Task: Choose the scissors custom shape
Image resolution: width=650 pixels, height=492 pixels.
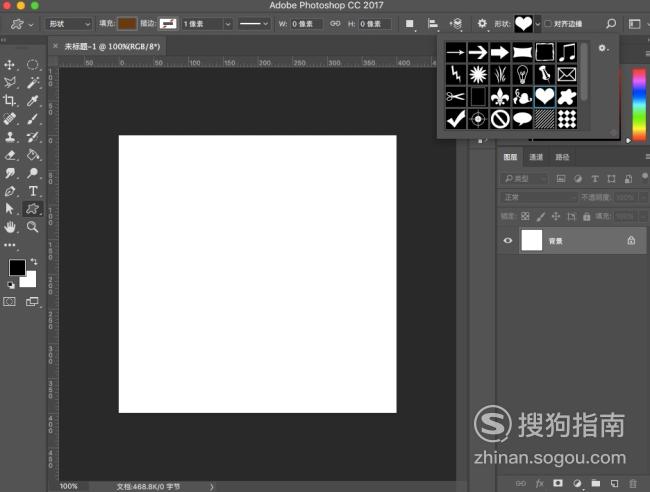Action: click(456, 97)
